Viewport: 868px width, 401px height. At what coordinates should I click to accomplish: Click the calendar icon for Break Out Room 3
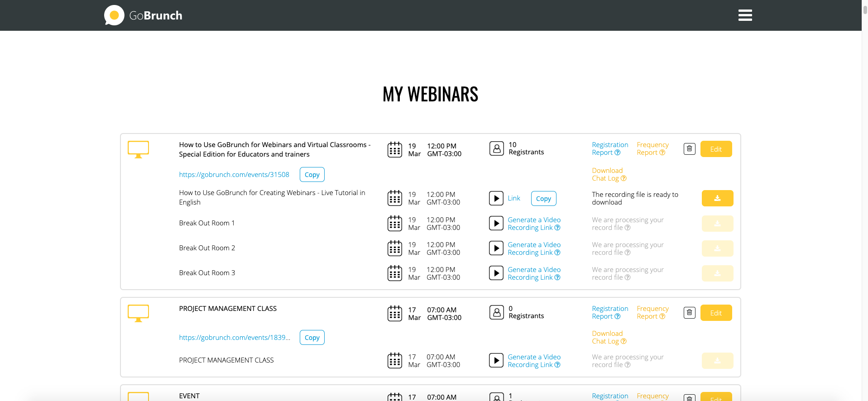395,273
